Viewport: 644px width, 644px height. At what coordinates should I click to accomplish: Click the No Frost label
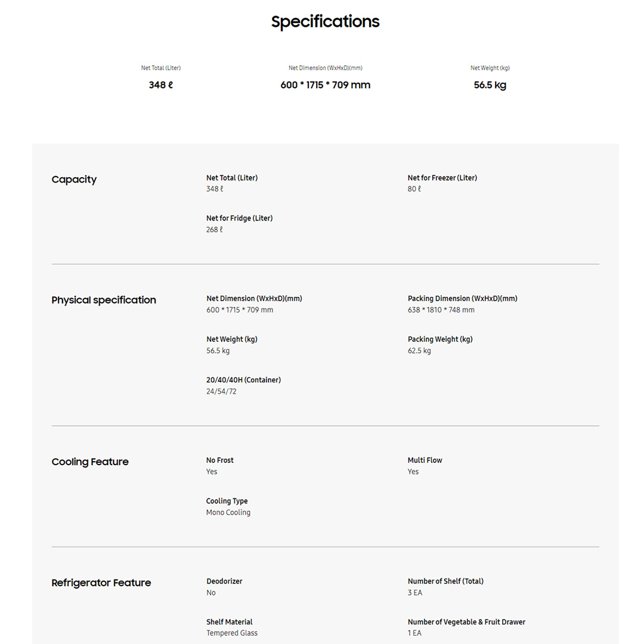pos(220,460)
